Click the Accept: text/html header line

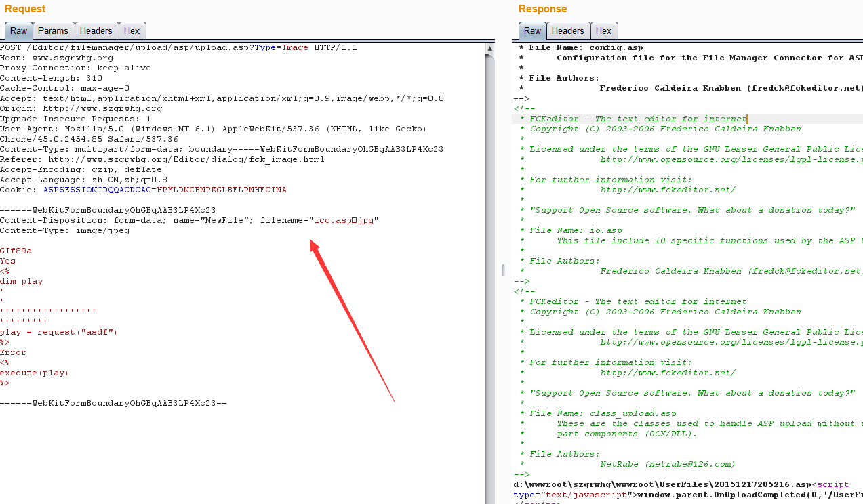pos(222,98)
